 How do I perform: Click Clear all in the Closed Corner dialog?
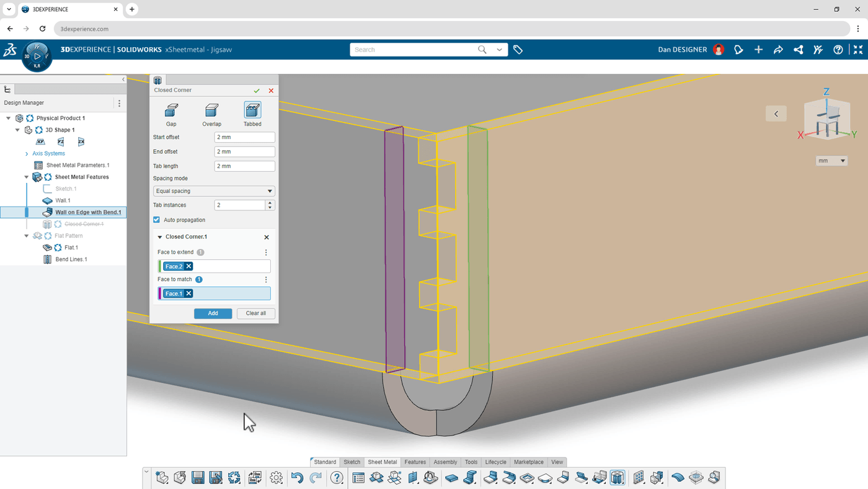(x=255, y=313)
